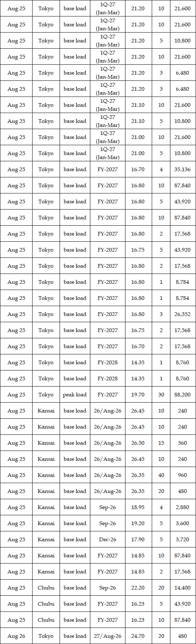Image resolution: width=196 pixels, height=644 pixels.
Task: Select the Dec-26 contract cell
Action: 108,539
